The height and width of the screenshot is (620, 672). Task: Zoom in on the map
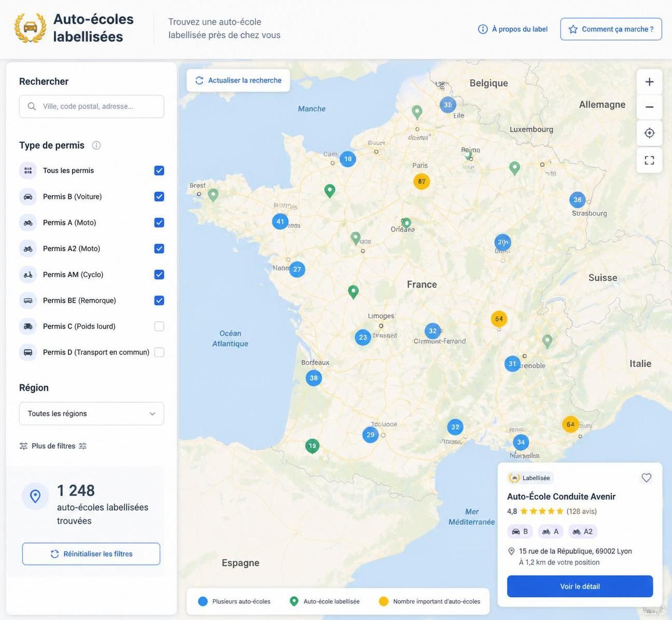tap(649, 82)
